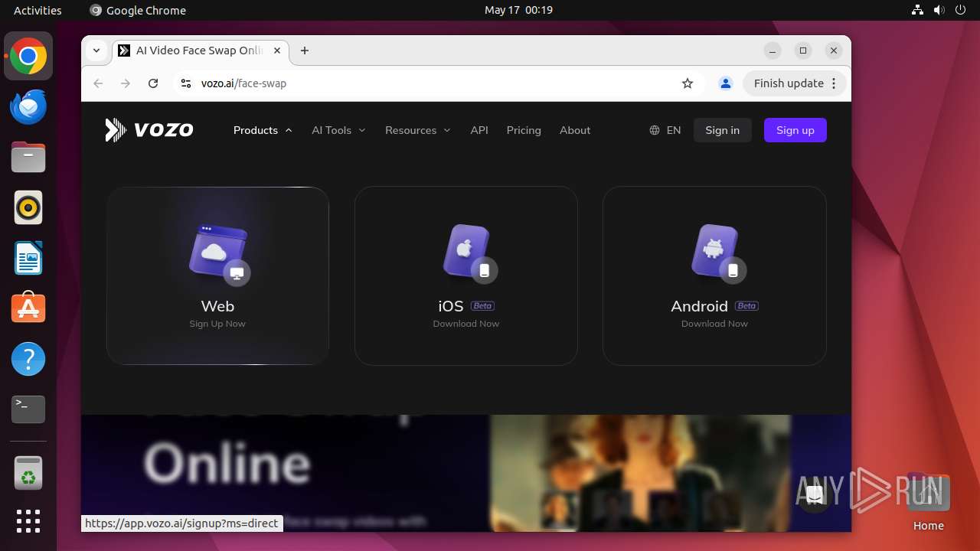Viewport: 980px width, 551px height.
Task: Open Chrome three-dot menu
Action: (835, 83)
